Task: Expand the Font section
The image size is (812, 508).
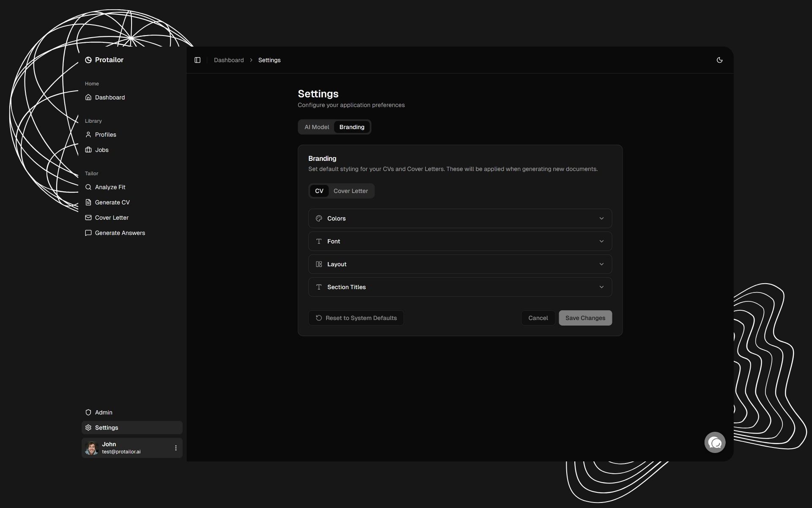Action: tap(460, 241)
